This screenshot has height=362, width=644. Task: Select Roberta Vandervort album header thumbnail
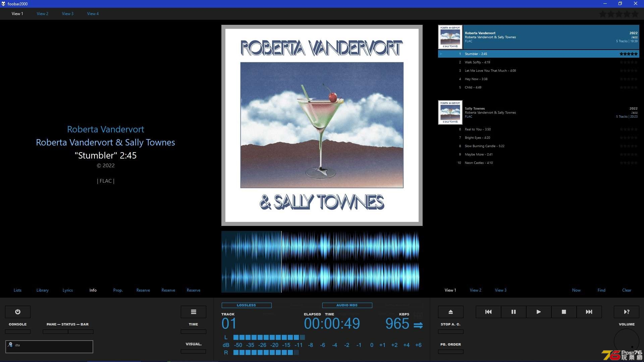(450, 37)
